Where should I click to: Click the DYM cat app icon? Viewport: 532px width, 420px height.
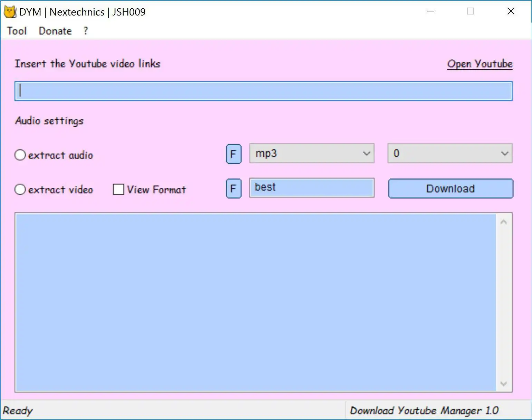10,12
